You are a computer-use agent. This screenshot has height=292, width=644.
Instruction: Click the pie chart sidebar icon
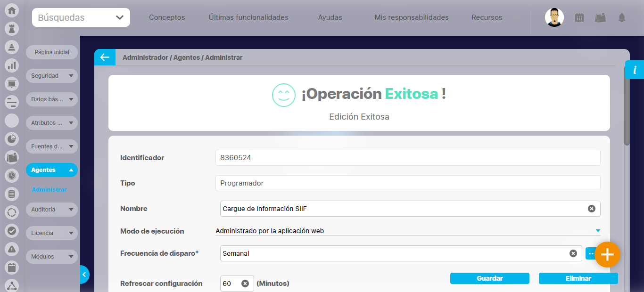pos(12,139)
